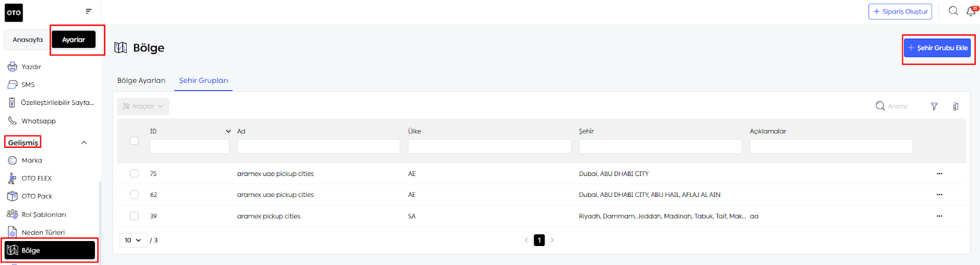
Task: Click the 'aa' description cell
Action: pos(754,216)
